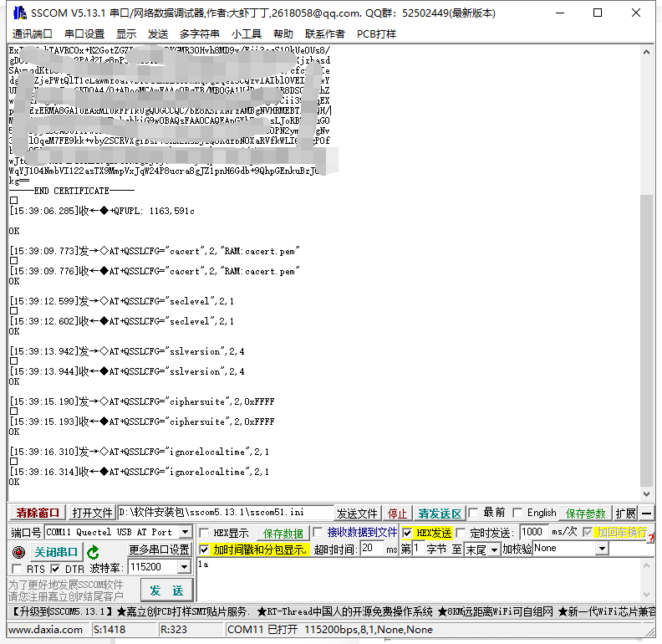The height and width of the screenshot is (644, 662).
Task: Click the sent AT+QSSLCFG="ciphersuite" command line
Action: (x=142, y=401)
